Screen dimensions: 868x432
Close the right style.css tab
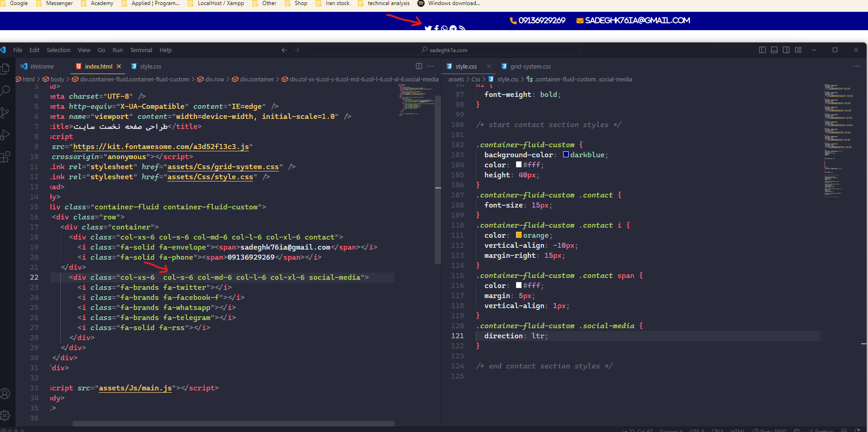tap(489, 66)
